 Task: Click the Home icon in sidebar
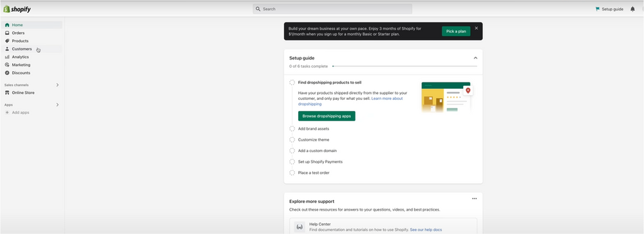(7, 25)
